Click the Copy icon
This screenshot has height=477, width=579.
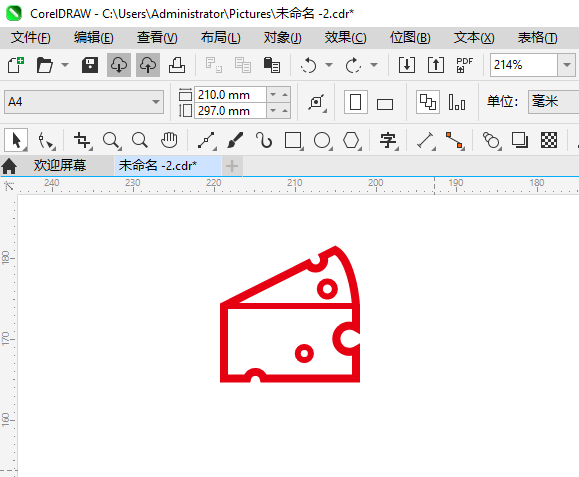pos(243,65)
